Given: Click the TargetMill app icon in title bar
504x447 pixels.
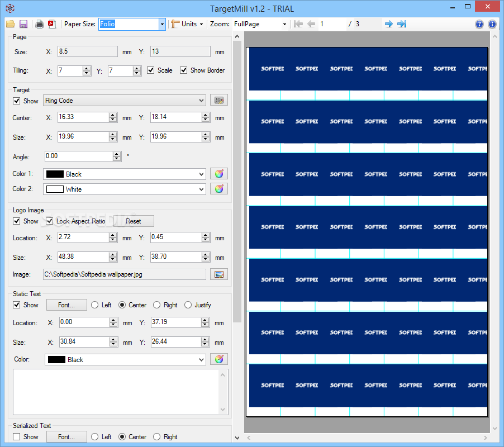Looking at the screenshot, I should point(10,8).
